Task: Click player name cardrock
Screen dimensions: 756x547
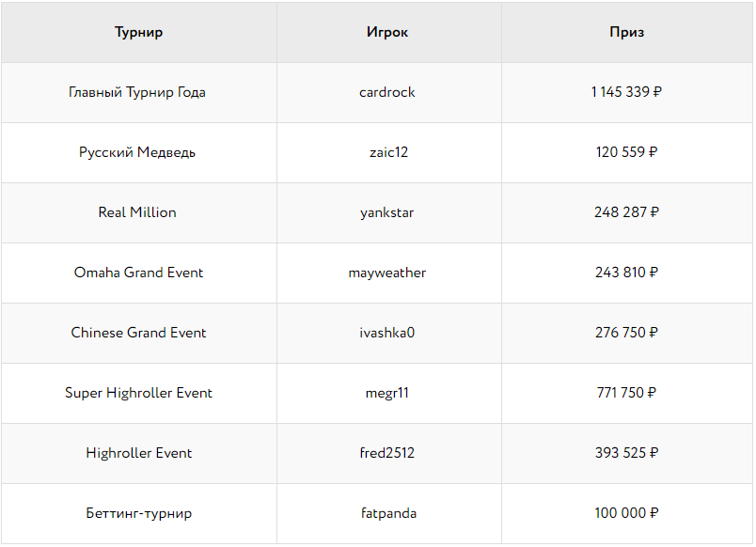Action: (387, 92)
